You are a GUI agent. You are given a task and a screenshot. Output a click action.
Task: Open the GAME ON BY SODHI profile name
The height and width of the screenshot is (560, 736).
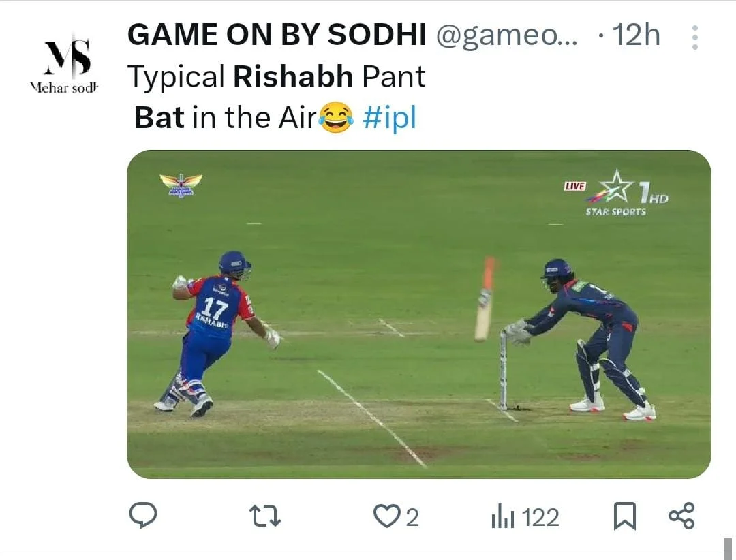click(277, 35)
